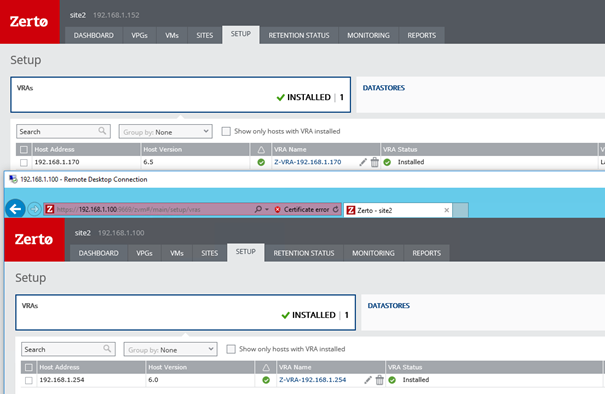Open the Z-VRA-192.168.1.254 link
The height and width of the screenshot is (394, 605).
click(x=313, y=380)
